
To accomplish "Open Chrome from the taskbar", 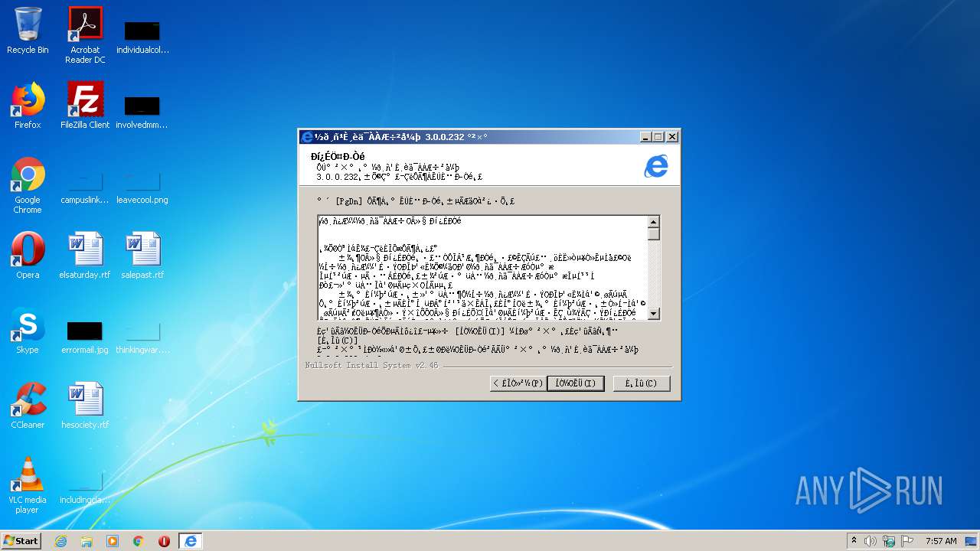I will point(139,541).
